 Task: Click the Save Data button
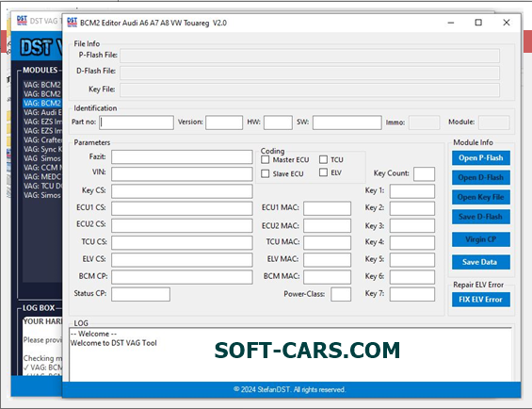click(x=481, y=262)
